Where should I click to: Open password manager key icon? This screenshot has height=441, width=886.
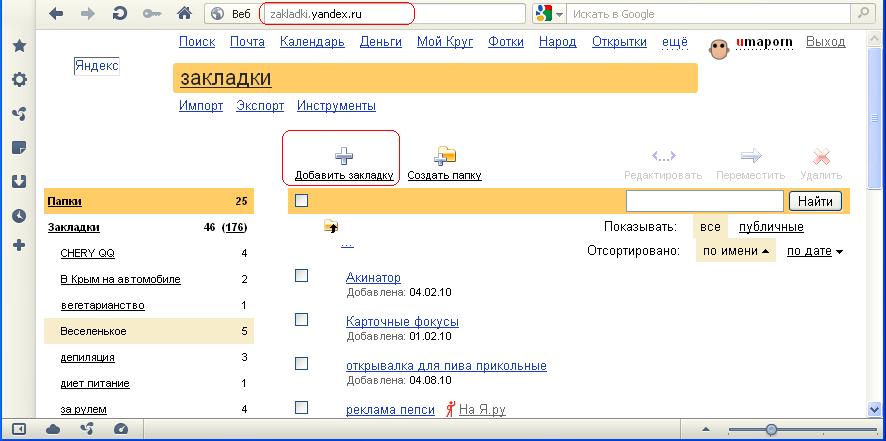[152, 14]
